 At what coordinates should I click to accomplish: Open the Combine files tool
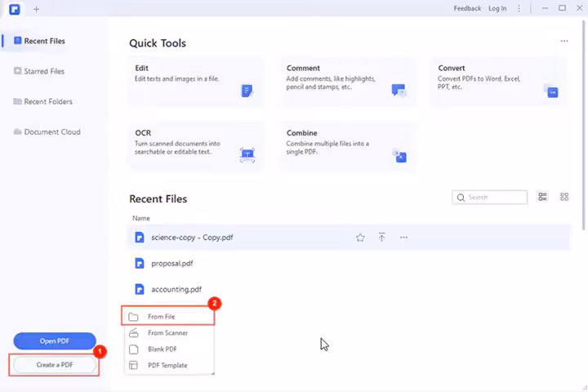[346, 144]
